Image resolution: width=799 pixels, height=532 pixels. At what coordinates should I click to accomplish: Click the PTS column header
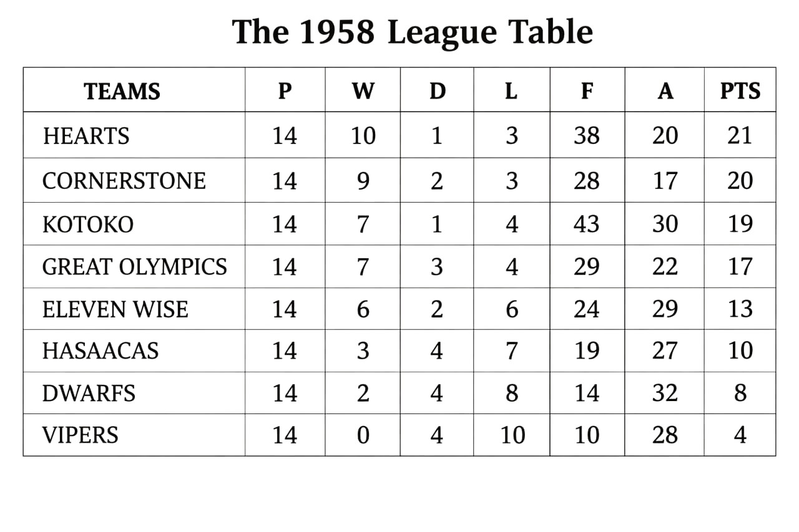(x=740, y=92)
